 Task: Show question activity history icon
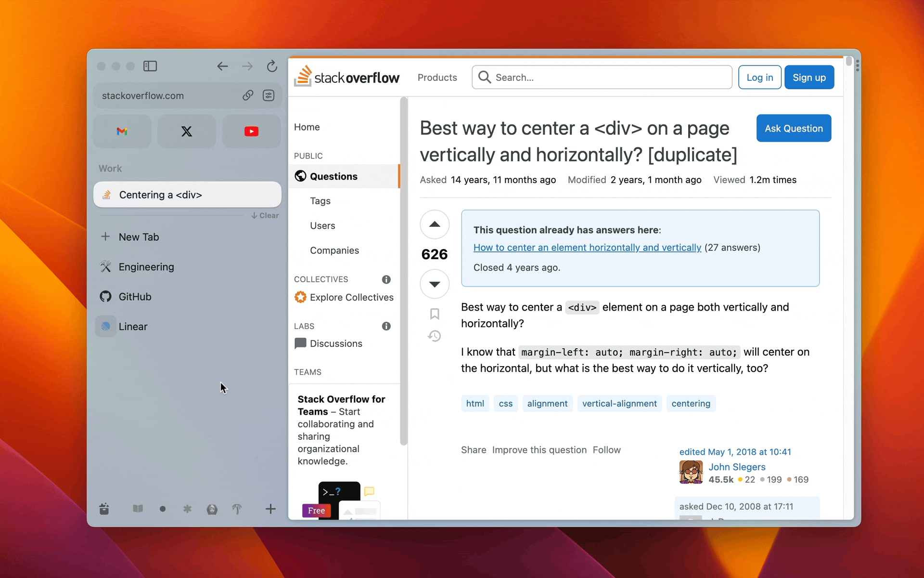pyautogui.click(x=435, y=336)
